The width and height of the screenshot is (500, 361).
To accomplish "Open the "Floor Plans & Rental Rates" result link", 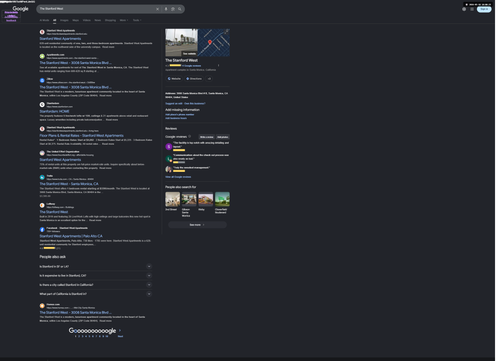I will click(82, 136).
